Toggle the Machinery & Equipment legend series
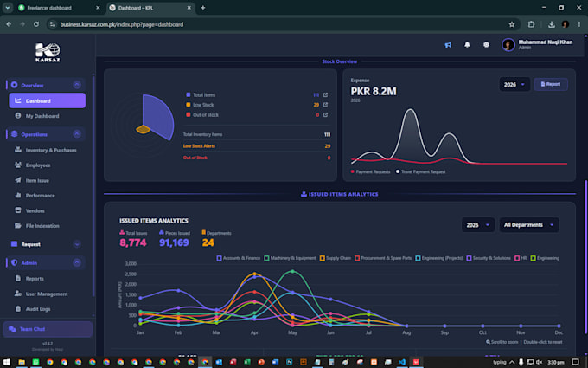The image size is (588, 368). click(290, 258)
